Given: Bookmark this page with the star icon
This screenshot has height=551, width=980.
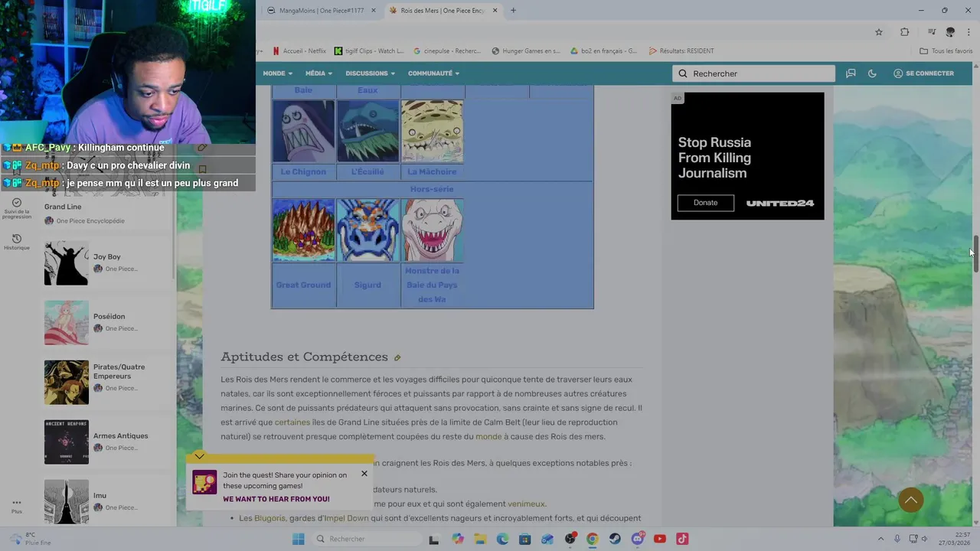Looking at the screenshot, I should pyautogui.click(x=879, y=32).
